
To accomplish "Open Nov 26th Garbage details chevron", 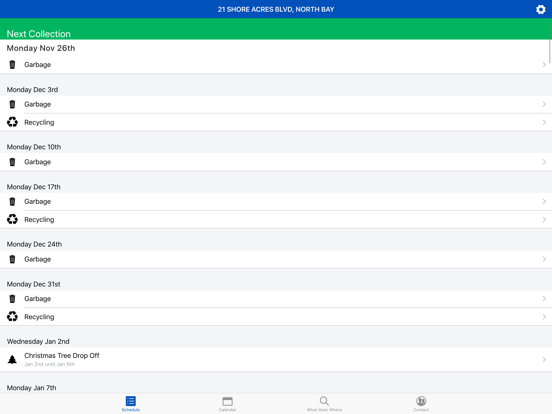I will tap(544, 64).
